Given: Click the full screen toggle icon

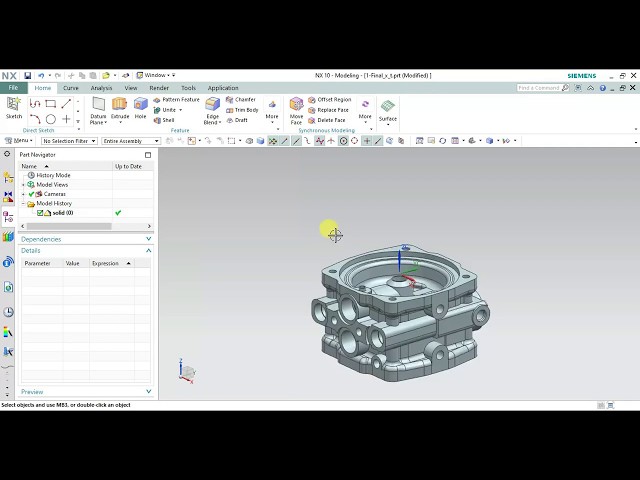Looking at the screenshot, I should 578,88.
